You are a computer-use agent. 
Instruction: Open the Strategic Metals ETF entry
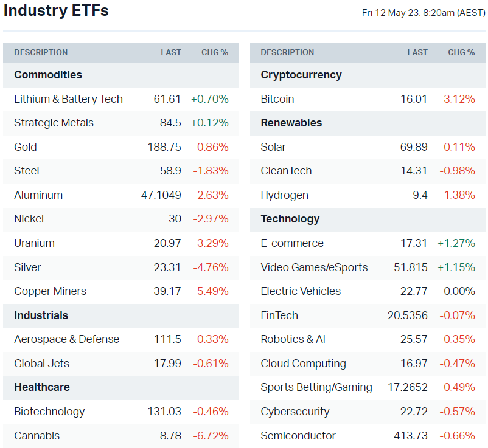click(x=54, y=123)
